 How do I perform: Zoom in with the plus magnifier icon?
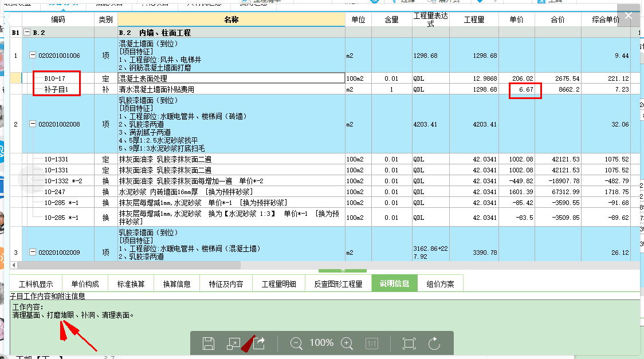click(x=347, y=344)
